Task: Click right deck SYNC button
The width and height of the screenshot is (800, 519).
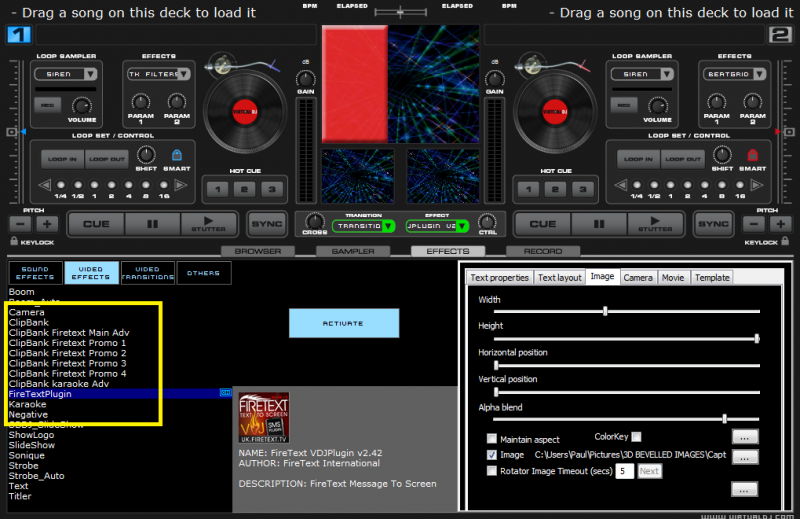Action: [713, 224]
